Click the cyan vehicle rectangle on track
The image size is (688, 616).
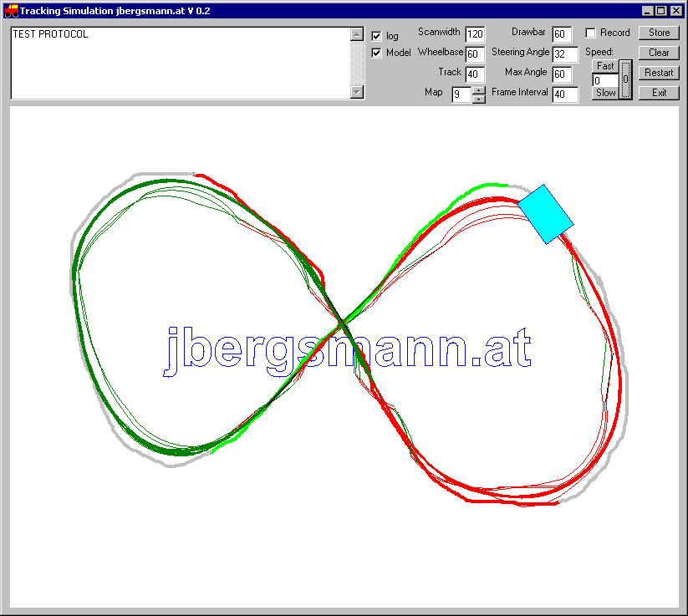(x=545, y=214)
